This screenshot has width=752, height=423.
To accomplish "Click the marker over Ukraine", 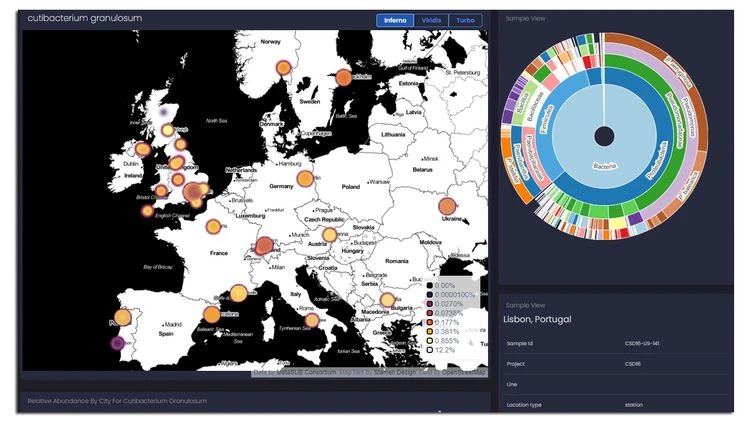I will [x=447, y=206].
